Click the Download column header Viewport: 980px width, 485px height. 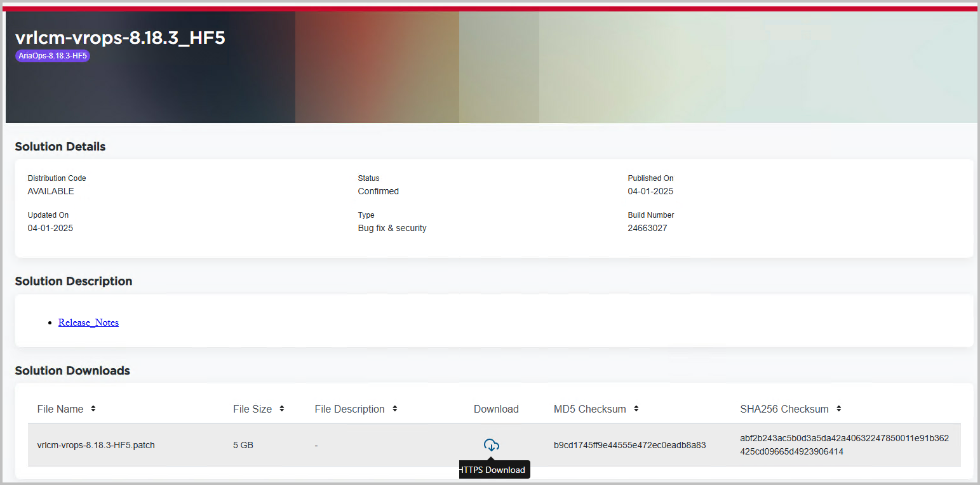[x=496, y=409]
